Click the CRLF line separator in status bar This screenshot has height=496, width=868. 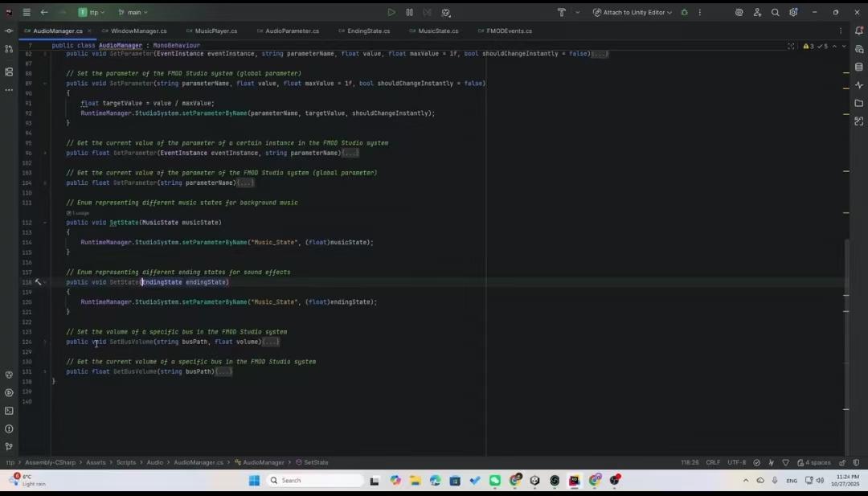(713, 462)
